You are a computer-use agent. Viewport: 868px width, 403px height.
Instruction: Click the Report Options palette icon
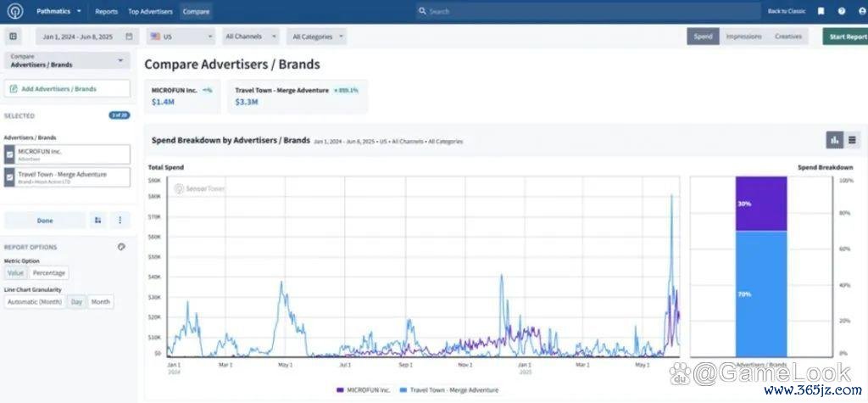121,247
